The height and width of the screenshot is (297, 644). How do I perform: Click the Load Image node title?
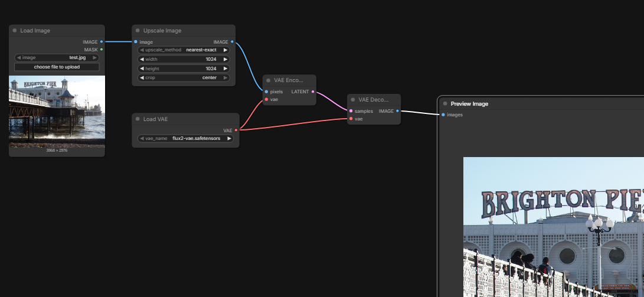[35, 30]
